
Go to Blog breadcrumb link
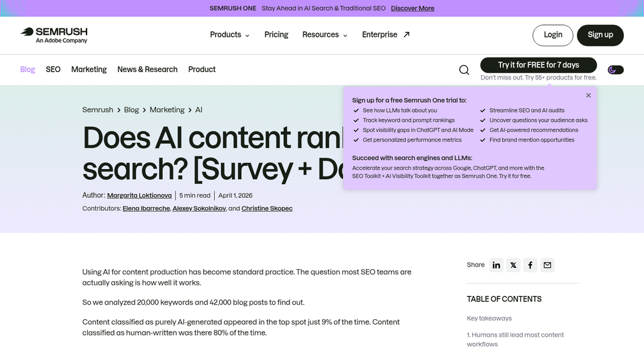coord(132,110)
